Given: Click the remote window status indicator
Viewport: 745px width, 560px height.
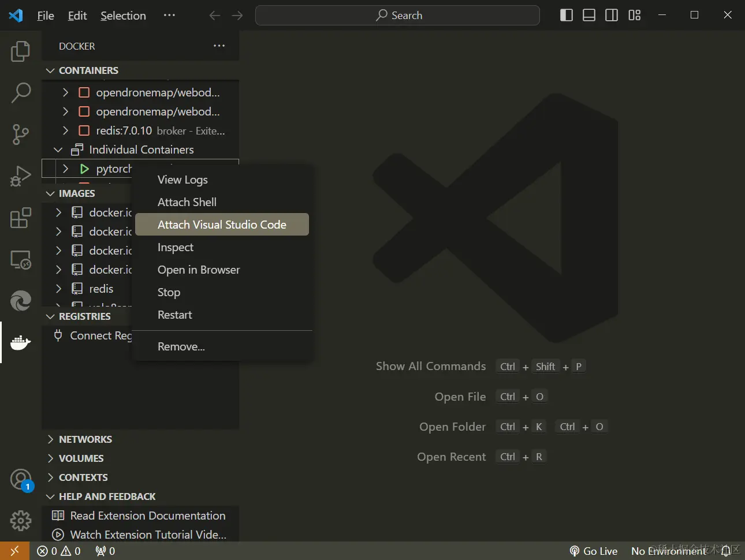Looking at the screenshot, I should tap(14, 551).
